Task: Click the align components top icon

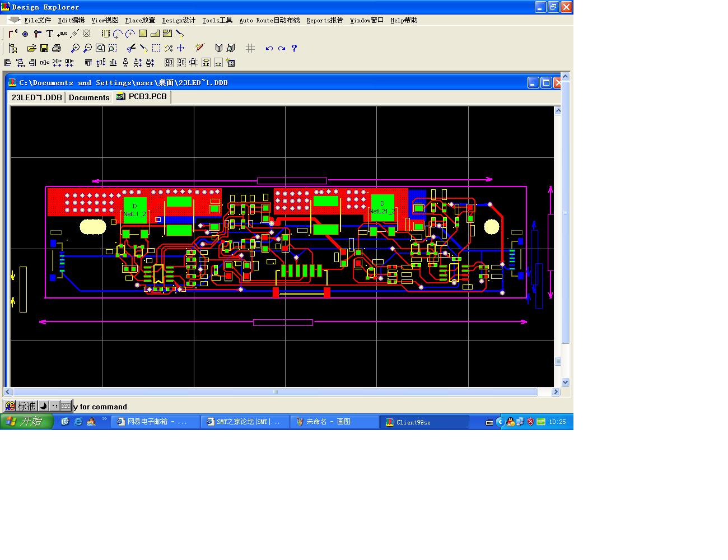Action: 88,63
